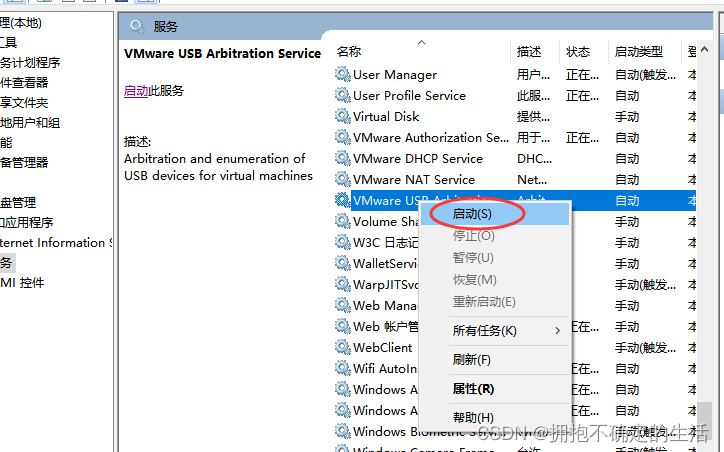
Task: Click the 手动 startup type of Virtual Disk
Action: (627, 117)
